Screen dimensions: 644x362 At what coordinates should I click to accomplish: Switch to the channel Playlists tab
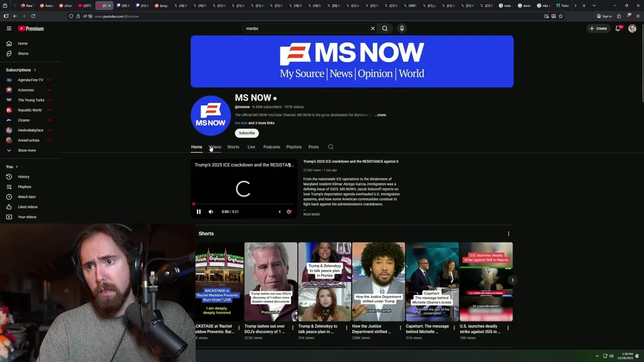[294, 147]
